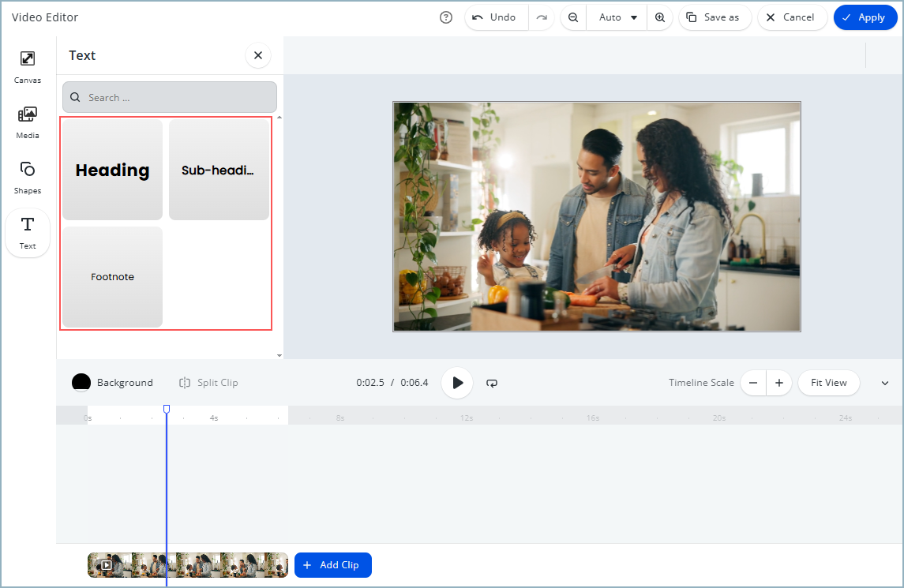Zoom out using the magnifier minus icon
Image resolution: width=904 pixels, height=588 pixels.
coord(573,17)
